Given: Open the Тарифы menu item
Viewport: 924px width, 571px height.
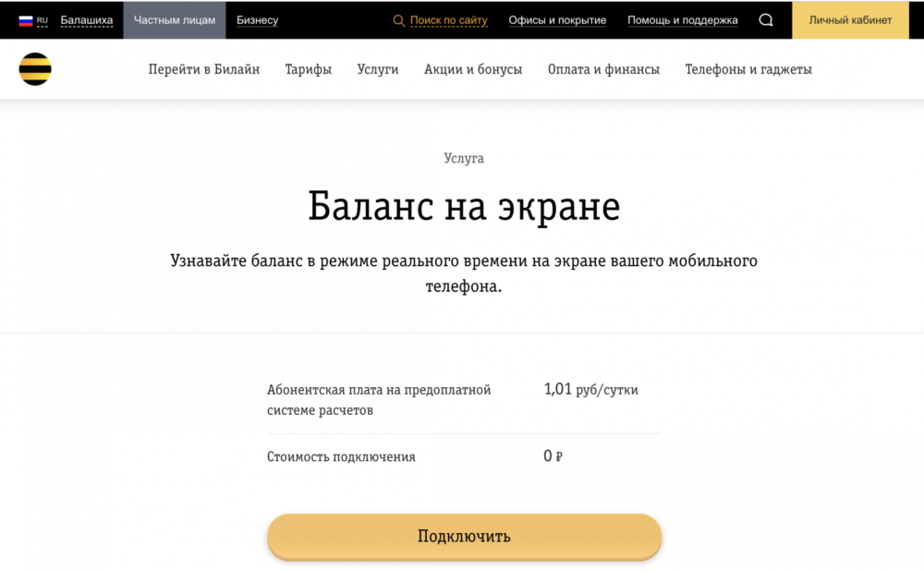Looking at the screenshot, I should click(x=309, y=69).
